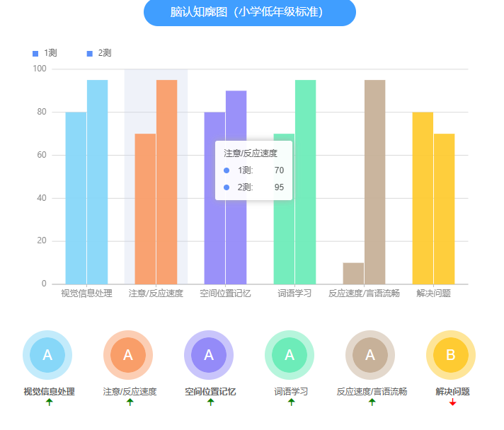The image size is (504, 430).
Task: Click the 1测 bar for 视觉信息处理
Action: 76,198
